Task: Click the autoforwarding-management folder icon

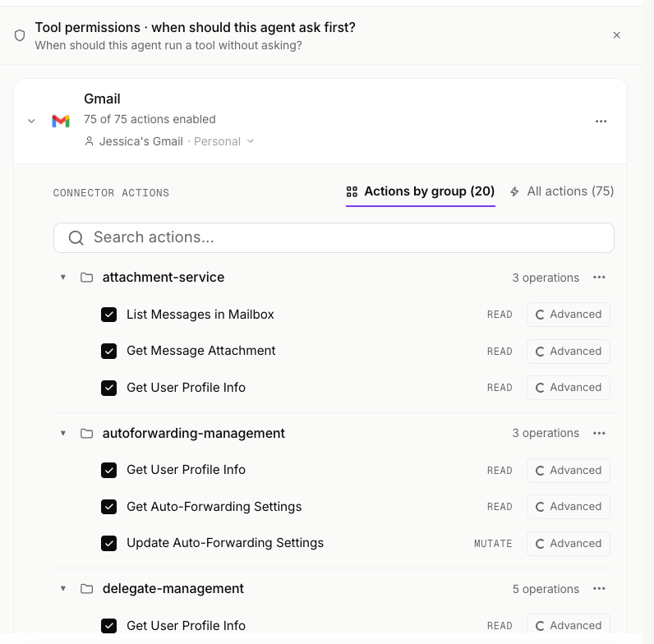Action: pos(87,434)
